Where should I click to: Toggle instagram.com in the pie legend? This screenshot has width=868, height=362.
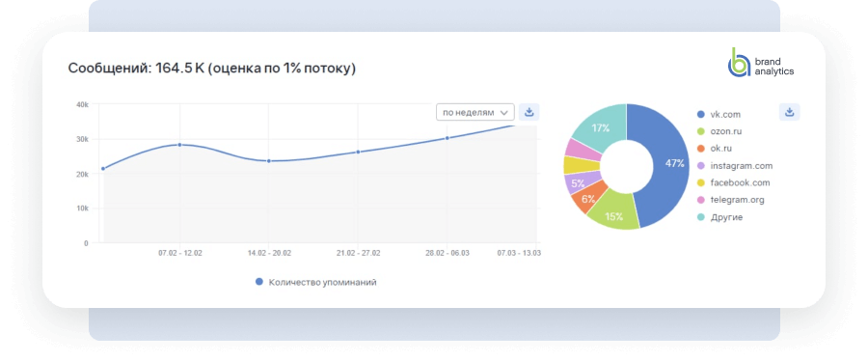click(x=735, y=166)
